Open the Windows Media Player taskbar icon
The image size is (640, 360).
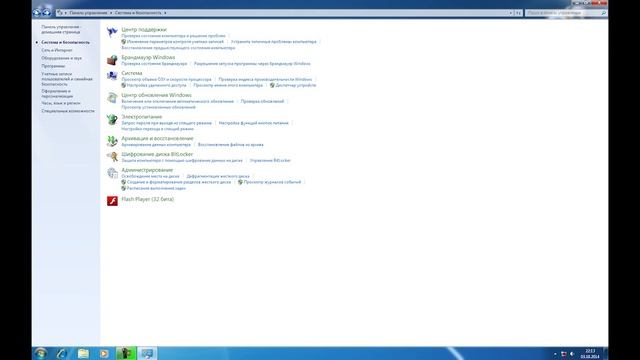(x=104, y=353)
